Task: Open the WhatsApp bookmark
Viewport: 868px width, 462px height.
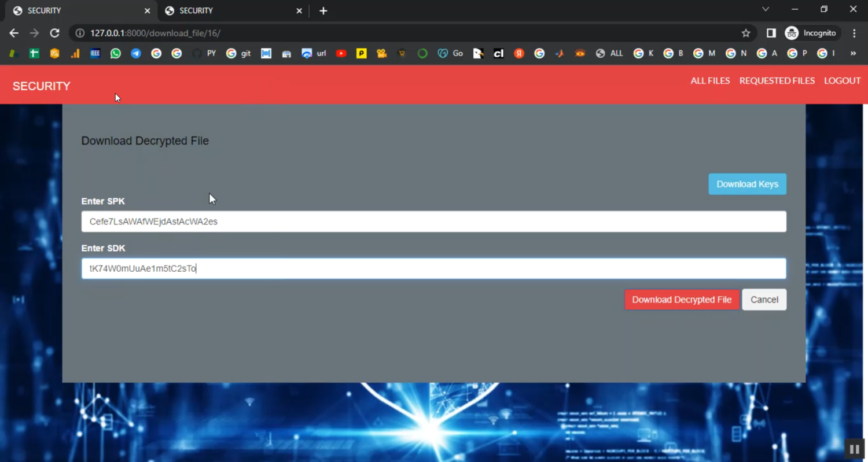Action: 116,53
